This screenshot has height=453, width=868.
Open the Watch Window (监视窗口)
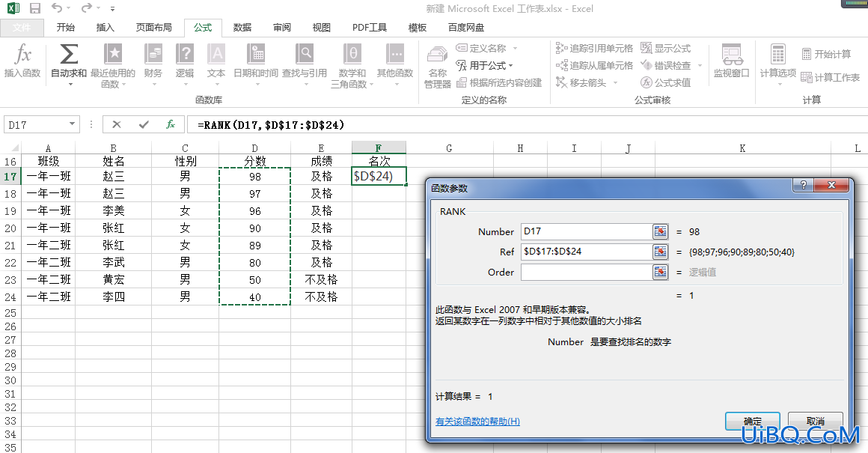tap(731, 61)
